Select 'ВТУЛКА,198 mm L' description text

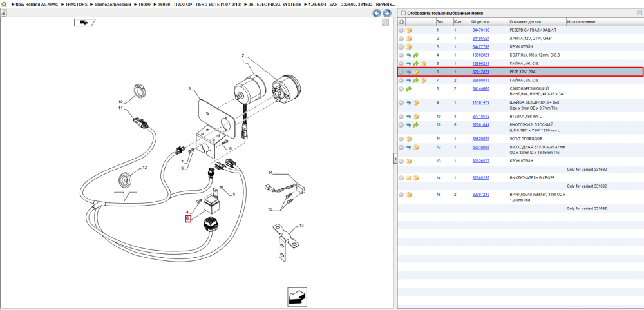click(526, 117)
